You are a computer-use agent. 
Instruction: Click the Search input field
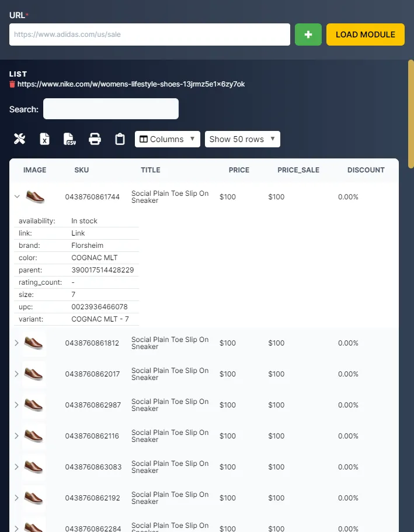111,109
